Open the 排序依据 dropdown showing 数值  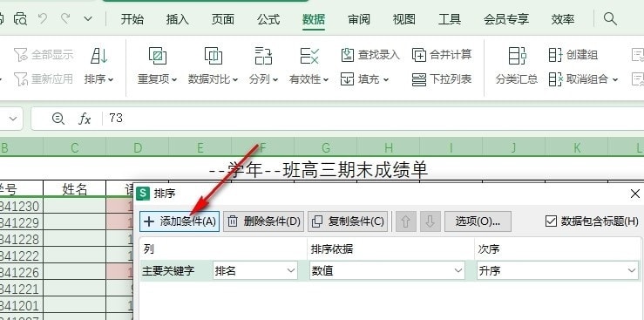(x=387, y=270)
